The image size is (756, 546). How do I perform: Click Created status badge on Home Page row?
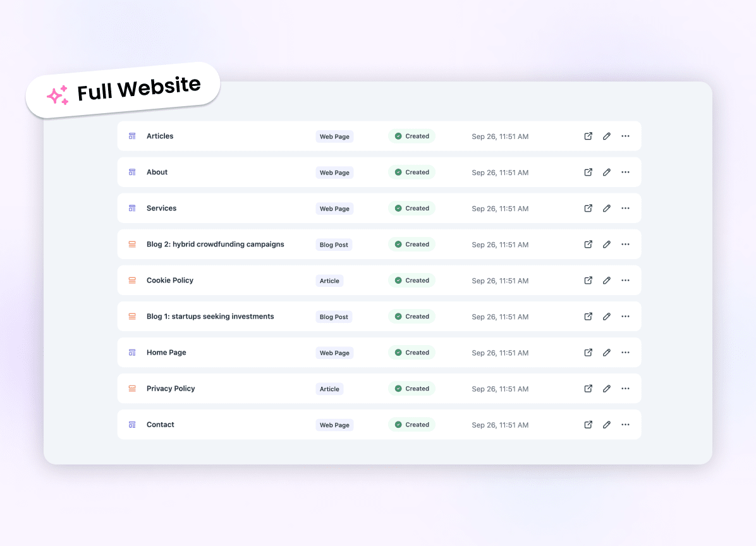point(412,352)
